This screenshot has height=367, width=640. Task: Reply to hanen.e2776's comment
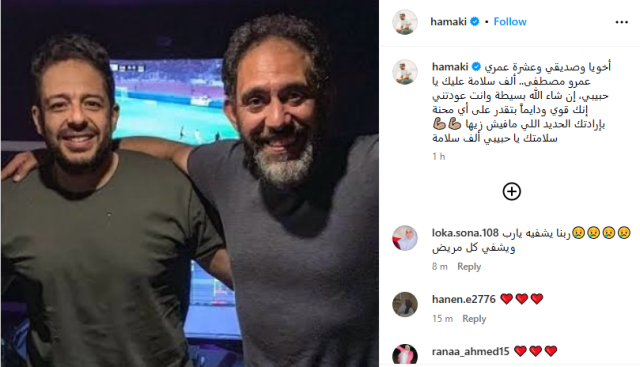point(474,319)
